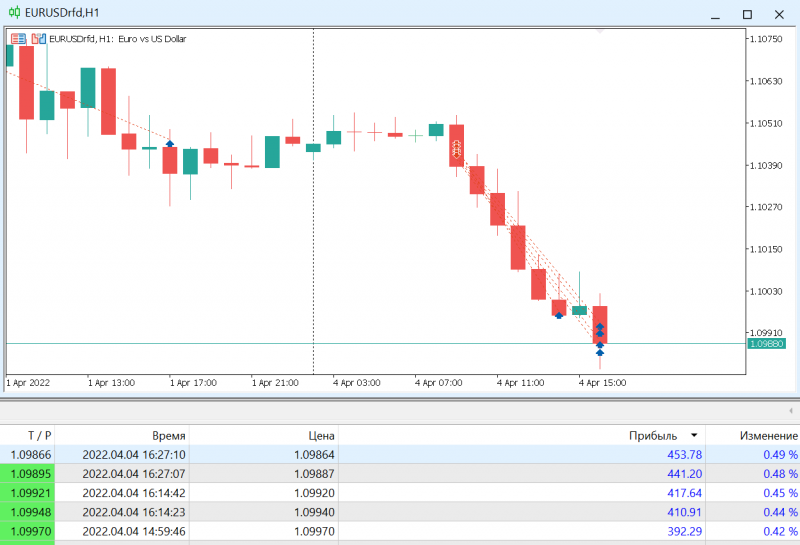The image size is (800, 545).
Task: Click the time 2022.04.04 16:27:07
Action: click(x=134, y=474)
